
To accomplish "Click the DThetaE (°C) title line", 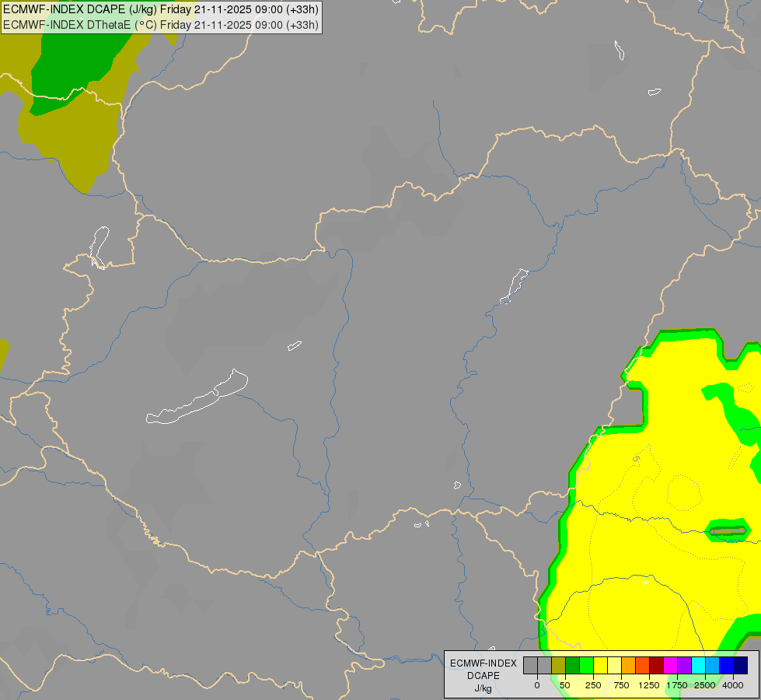I will click(x=161, y=24).
